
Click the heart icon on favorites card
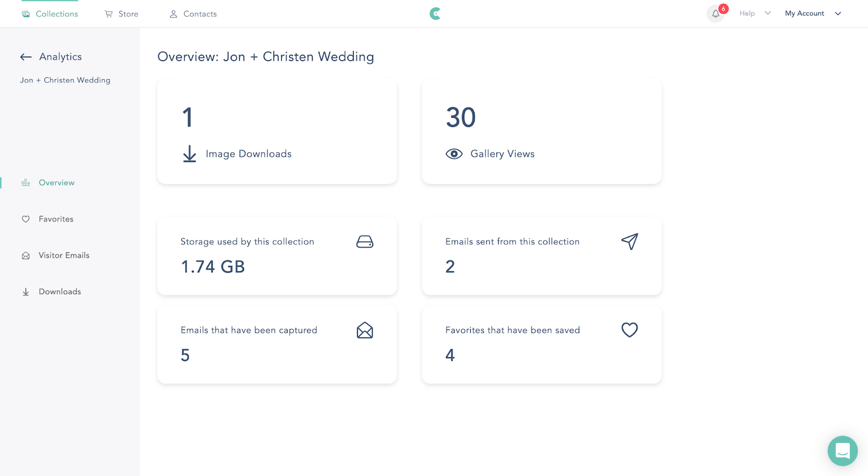(x=630, y=330)
